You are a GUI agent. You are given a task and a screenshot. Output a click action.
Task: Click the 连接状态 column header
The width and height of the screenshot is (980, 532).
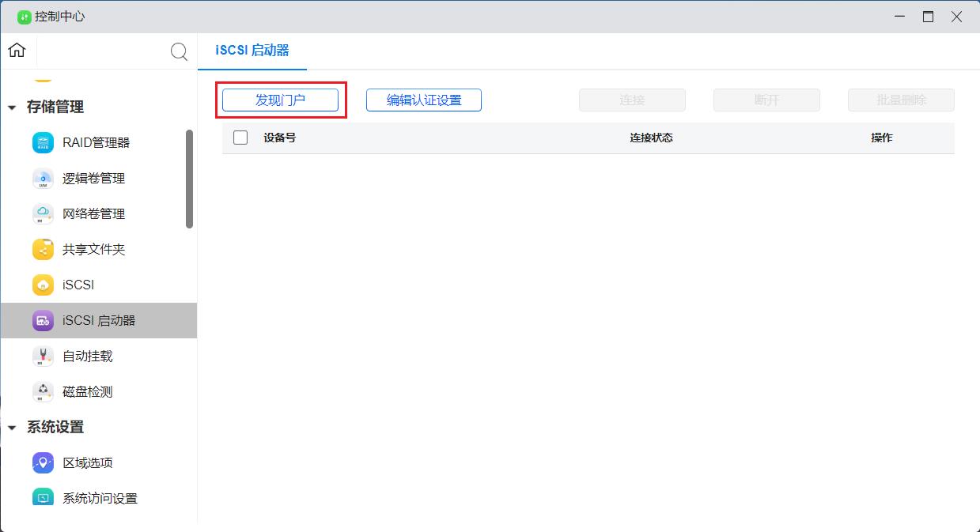coord(651,138)
